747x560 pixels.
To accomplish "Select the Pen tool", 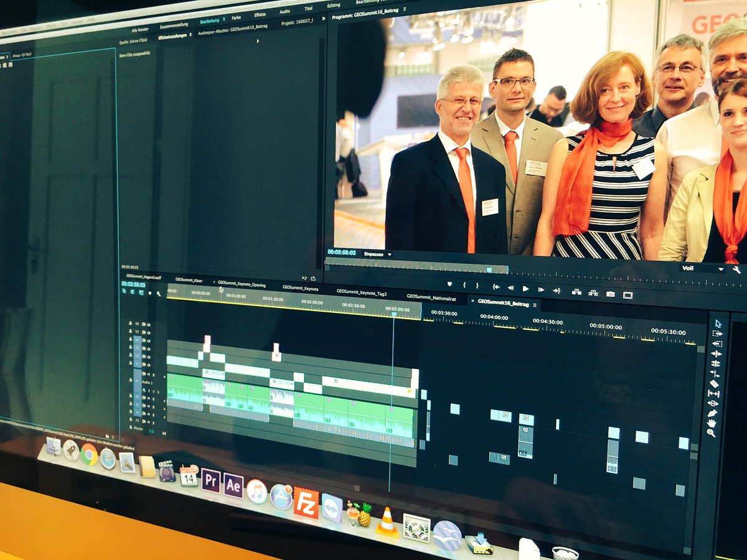I will (x=713, y=413).
